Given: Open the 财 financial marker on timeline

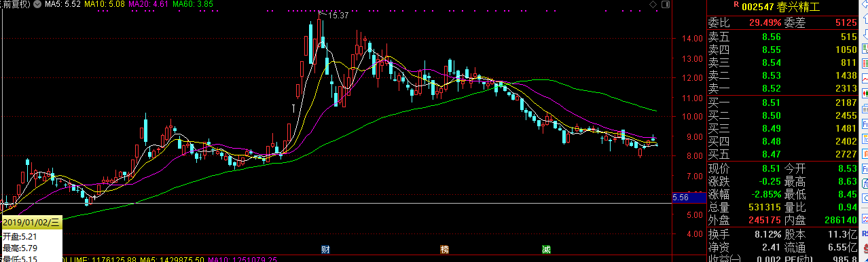Looking at the screenshot, I should tap(326, 250).
